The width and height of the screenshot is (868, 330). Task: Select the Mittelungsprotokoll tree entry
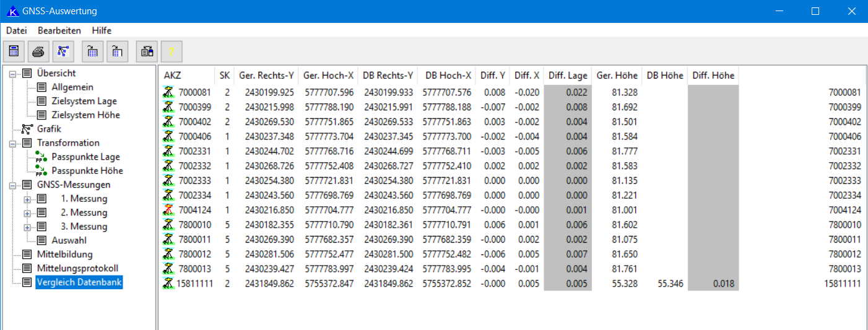coord(77,268)
